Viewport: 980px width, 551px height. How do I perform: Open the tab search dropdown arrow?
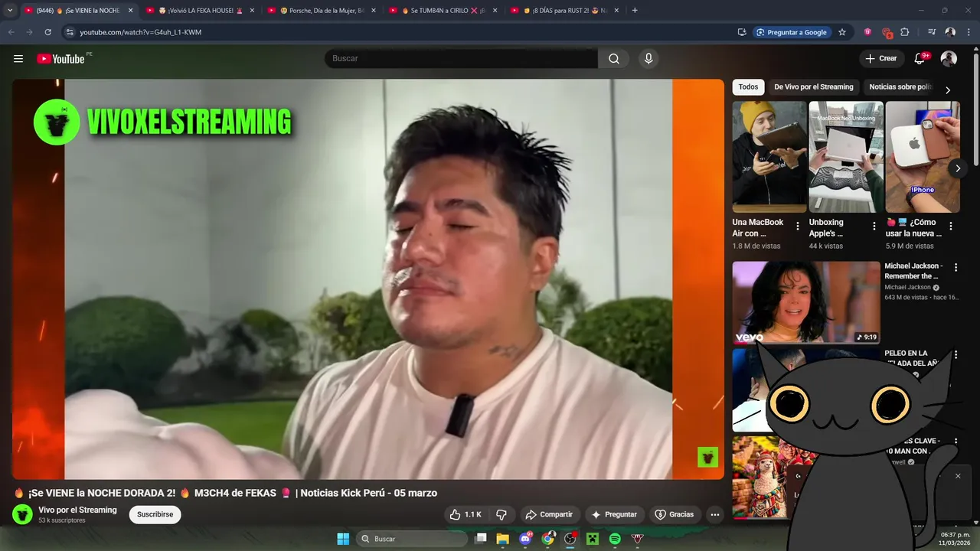(x=10, y=11)
